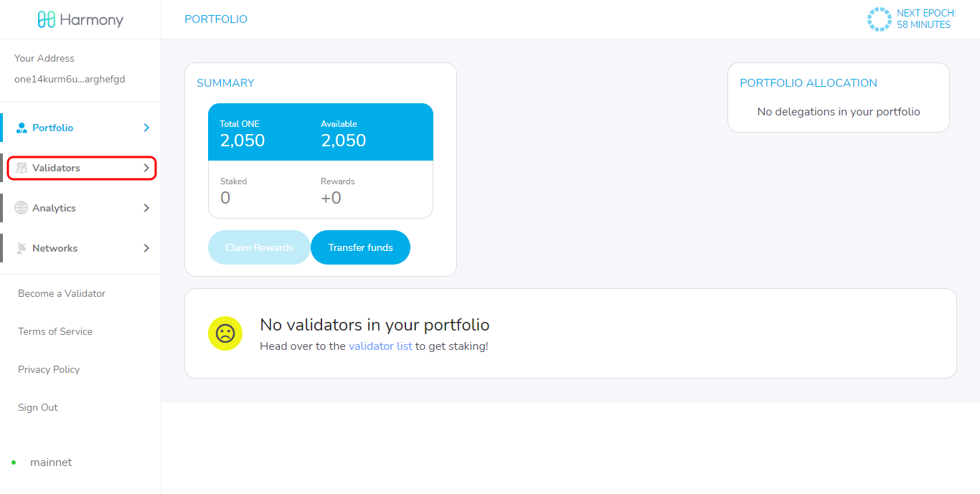Open Become a Validator link
980x494 pixels.
click(x=62, y=293)
